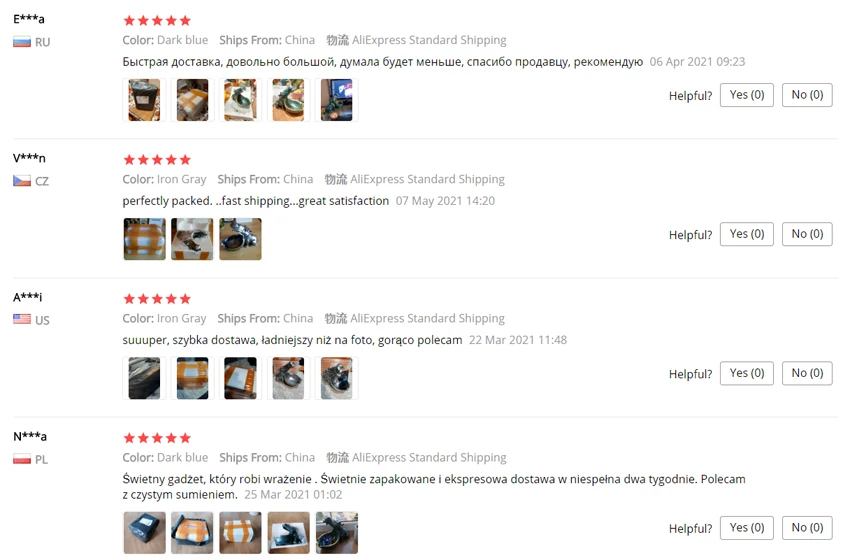Mark V***n's review as not helpful

point(807,234)
